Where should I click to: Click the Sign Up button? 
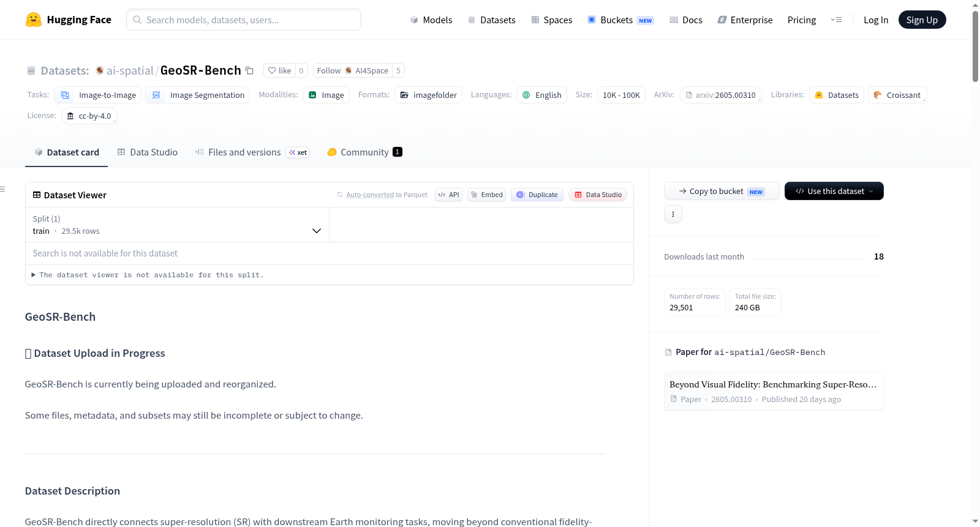click(922, 20)
